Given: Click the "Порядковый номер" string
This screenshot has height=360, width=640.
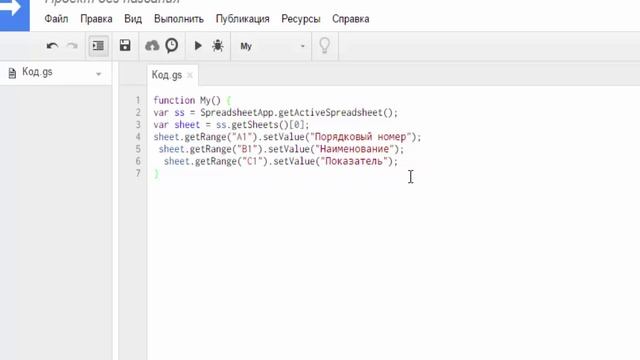Looking at the screenshot, I should click(x=360, y=137).
